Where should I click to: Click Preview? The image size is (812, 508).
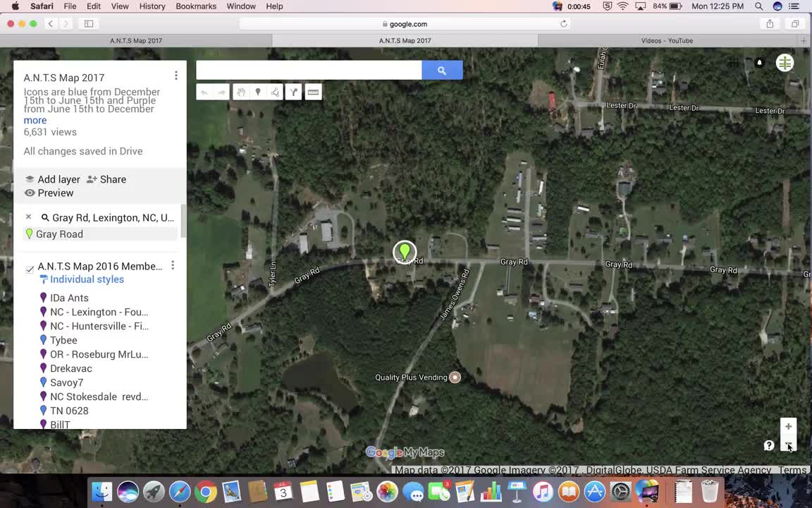pyautogui.click(x=49, y=193)
